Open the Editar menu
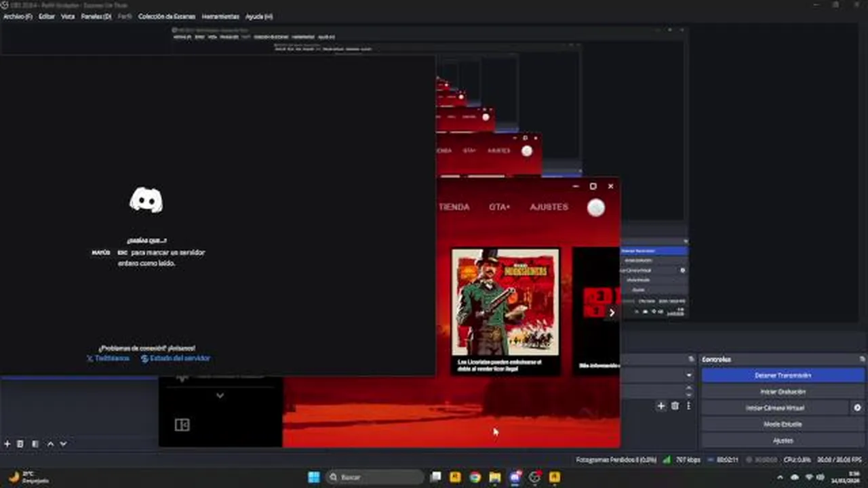Viewport: 868px width, 488px height. click(47, 16)
